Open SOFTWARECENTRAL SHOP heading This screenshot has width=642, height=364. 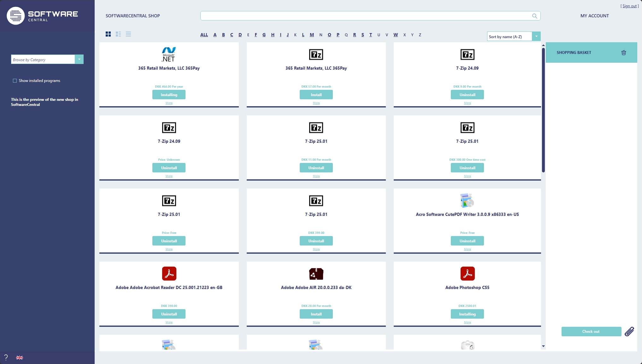click(133, 16)
